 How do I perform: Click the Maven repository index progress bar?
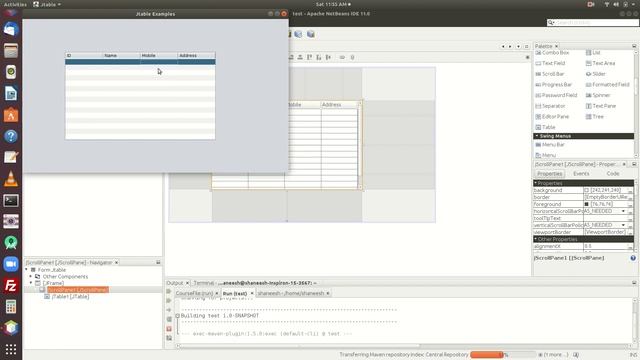pos(503,355)
